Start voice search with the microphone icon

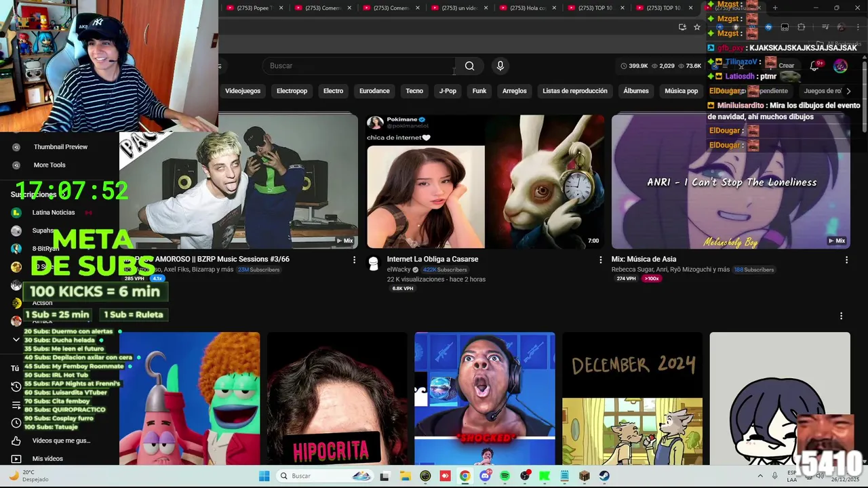click(x=500, y=66)
